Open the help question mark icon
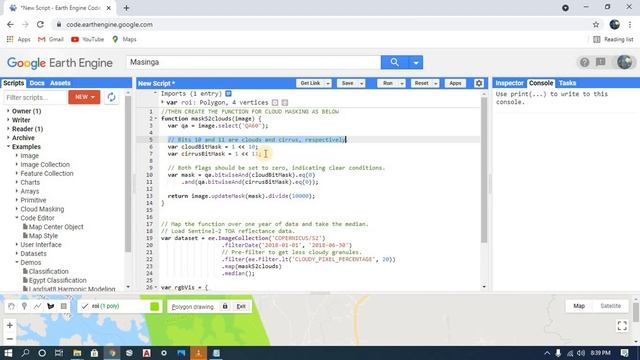The width and height of the screenshot is (640, 360). point(584,62)
